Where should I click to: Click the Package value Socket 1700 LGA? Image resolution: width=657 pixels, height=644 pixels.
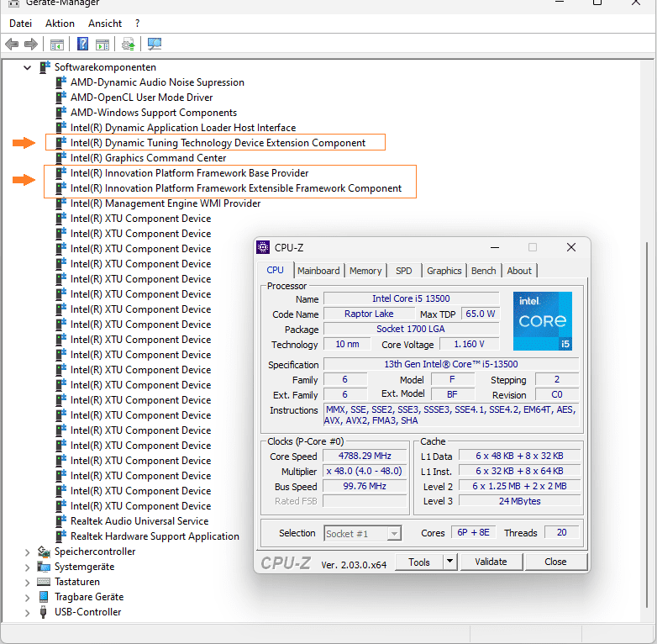click(x=411, y=329)
